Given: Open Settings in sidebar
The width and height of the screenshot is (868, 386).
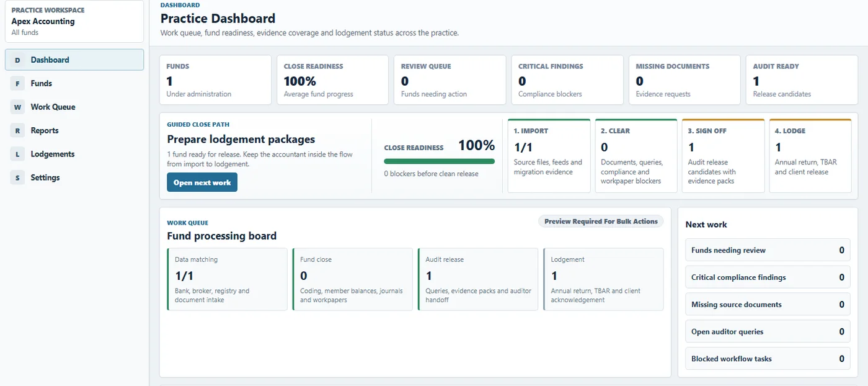Looking at the screenshot, I should pos(74,178).
